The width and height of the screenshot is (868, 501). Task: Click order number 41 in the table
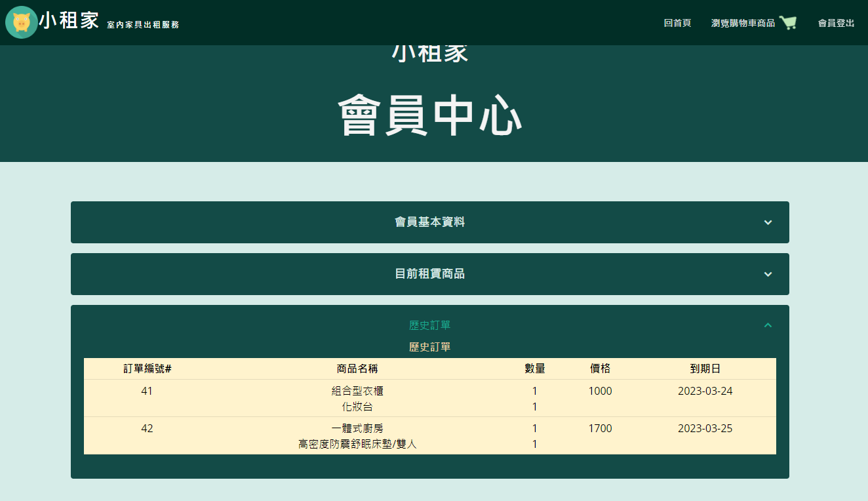click(x=148, y=391)
